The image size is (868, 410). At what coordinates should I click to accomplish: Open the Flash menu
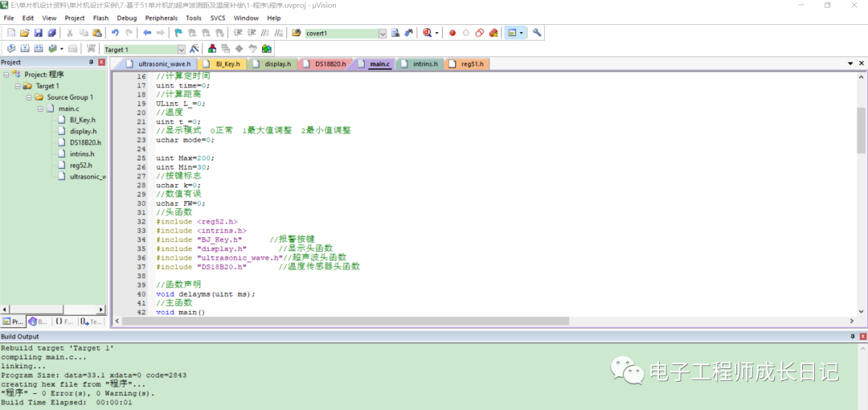[x=100, y=18]
